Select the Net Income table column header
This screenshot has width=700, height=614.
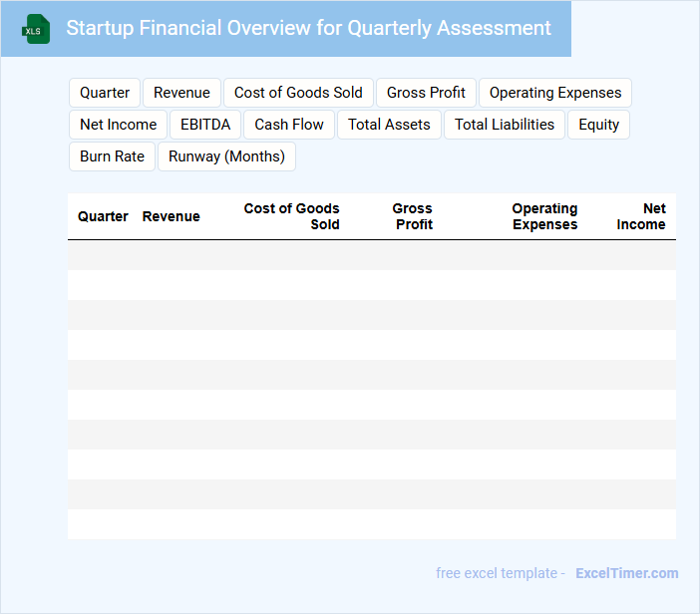pos(641,216)
